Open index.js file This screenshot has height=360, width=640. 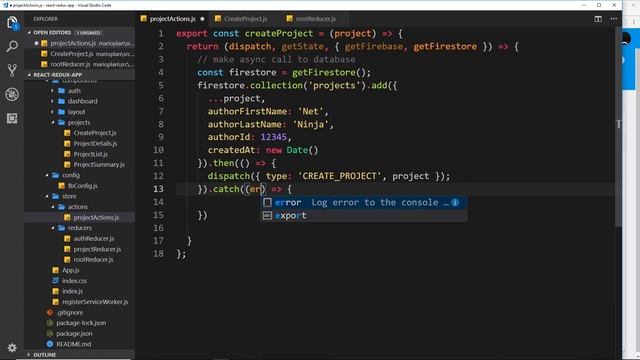[72, 291]
